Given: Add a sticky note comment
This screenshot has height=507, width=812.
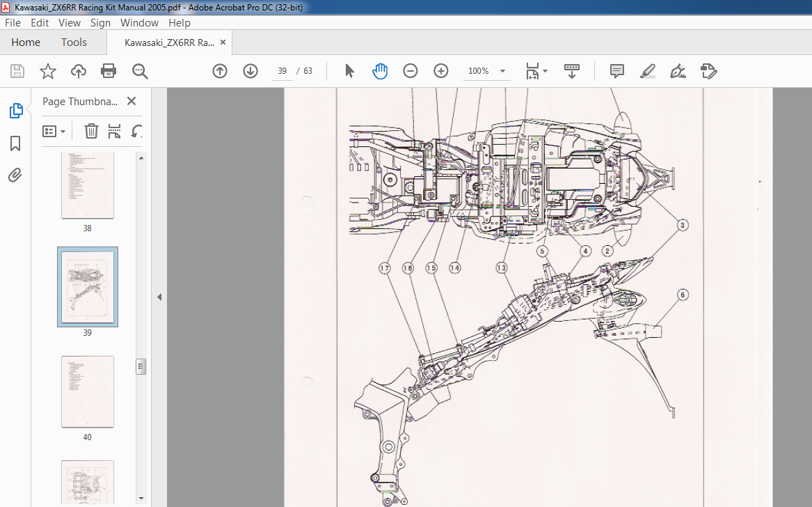Looking at the screenshot, I should coord(616,71).
